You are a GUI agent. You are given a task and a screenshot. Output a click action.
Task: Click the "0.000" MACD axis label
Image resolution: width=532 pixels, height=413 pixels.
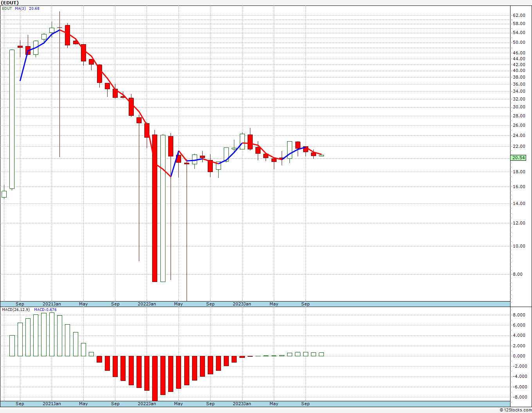coord(519,356)
